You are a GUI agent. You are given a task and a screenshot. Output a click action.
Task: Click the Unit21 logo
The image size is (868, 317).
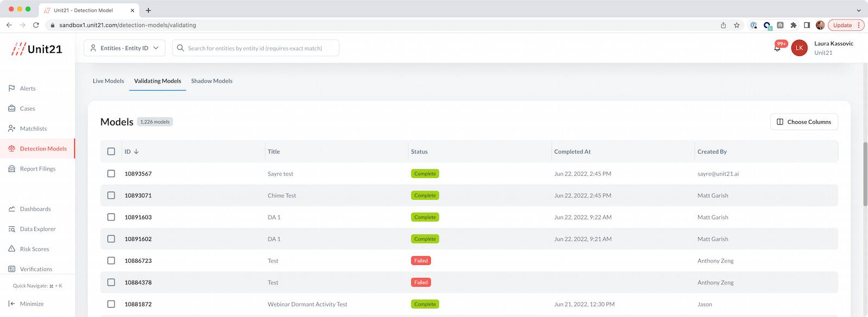pos(36,49)
